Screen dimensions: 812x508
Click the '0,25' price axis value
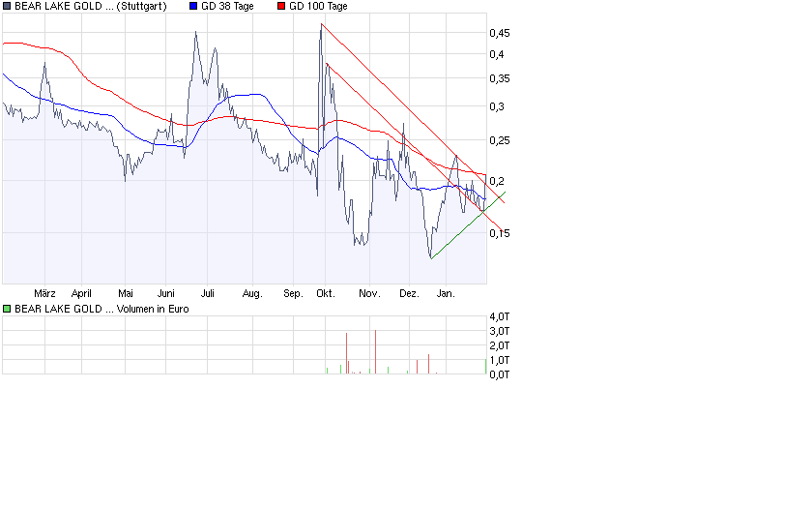(500, 140)
